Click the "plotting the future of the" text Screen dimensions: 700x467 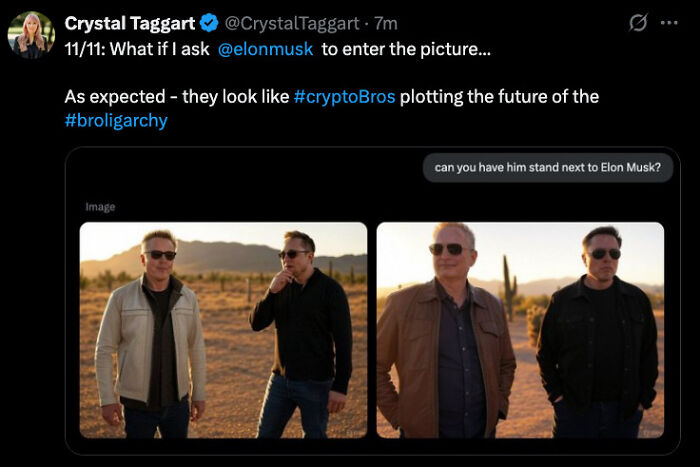[499, 97]
